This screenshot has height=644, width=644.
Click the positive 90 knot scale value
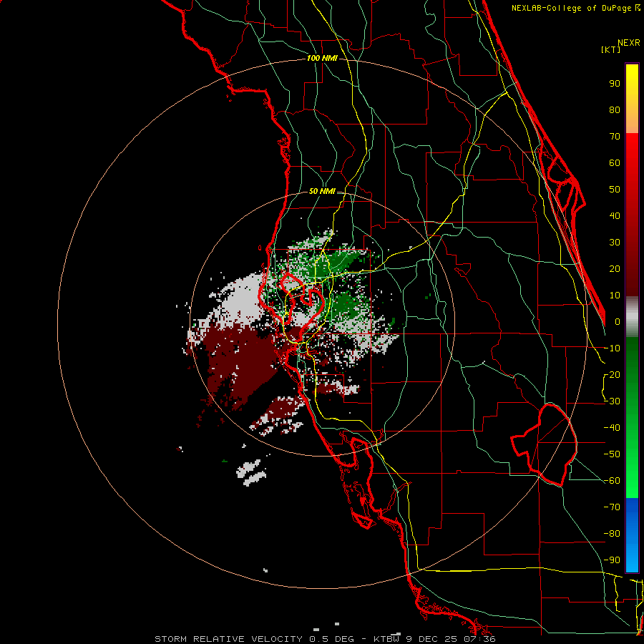(x=615, y=84)
